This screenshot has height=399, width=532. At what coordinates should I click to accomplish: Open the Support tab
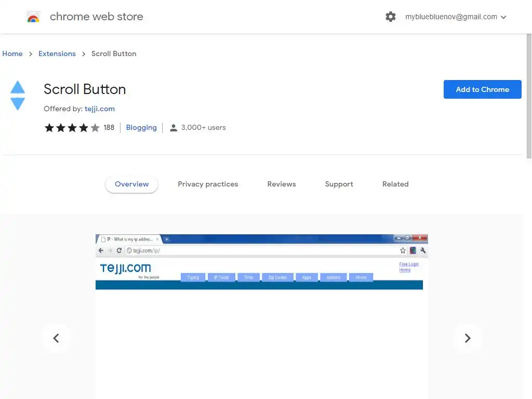(x=339, y=184)
